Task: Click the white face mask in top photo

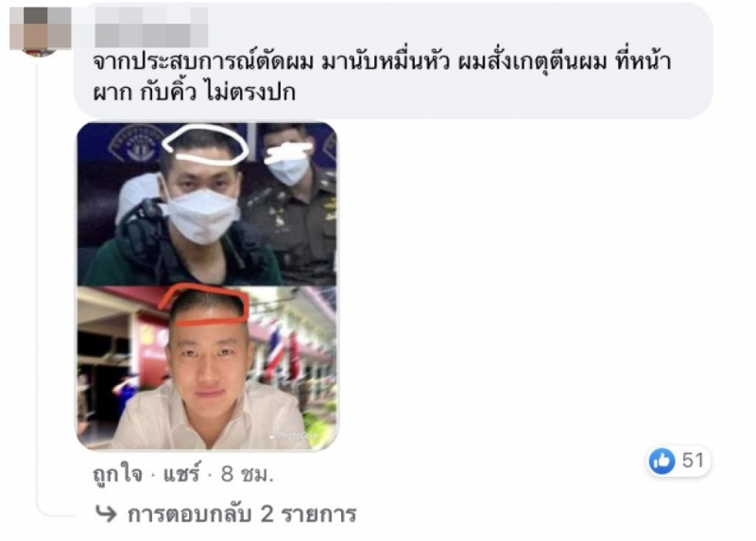Action: [201, 215]
